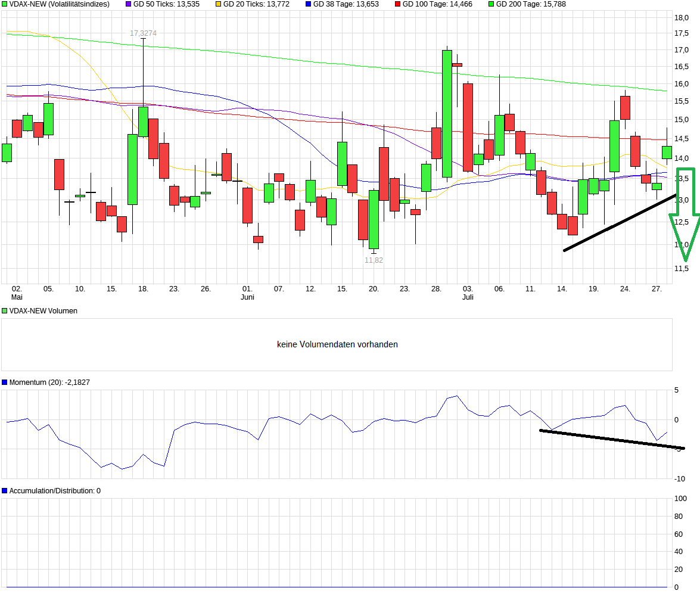The width and height of the screenshot is (700, 594).
Task: Click the 60 value on Accumulation axis
Action: (x=679, y=534)
